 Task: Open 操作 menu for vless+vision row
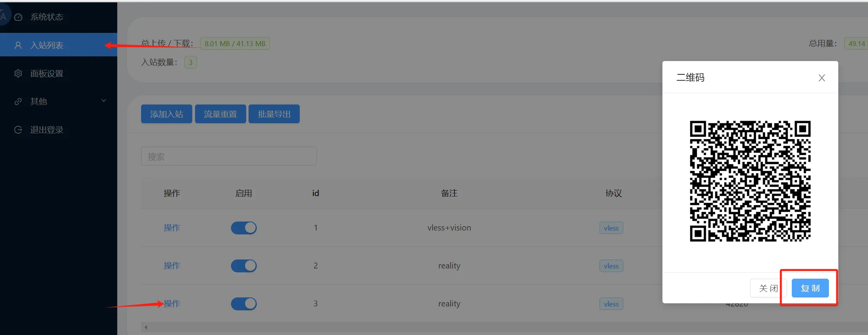tap(172, 228)
